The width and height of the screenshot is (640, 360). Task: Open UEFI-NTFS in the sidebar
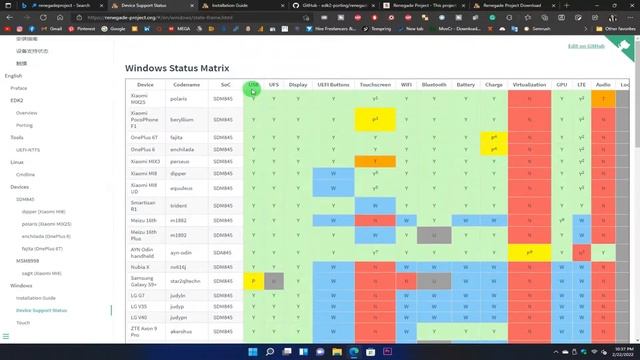coord(28,150)
